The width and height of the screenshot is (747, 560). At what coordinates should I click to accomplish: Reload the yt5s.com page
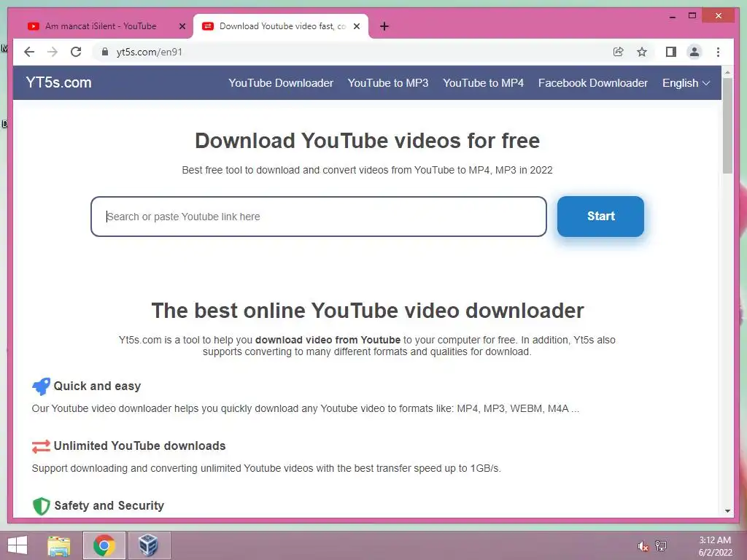point(76,52)
